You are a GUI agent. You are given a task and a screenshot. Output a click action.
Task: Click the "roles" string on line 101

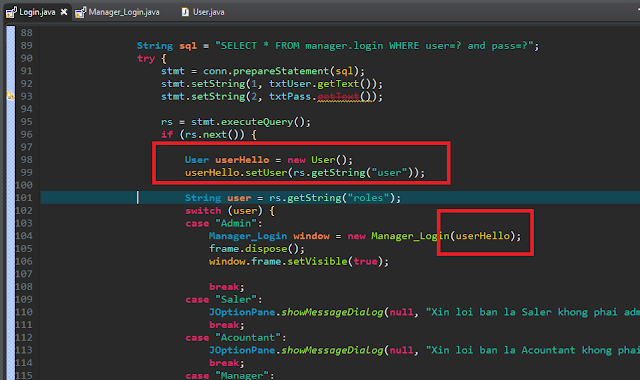[x=368, y=198]
